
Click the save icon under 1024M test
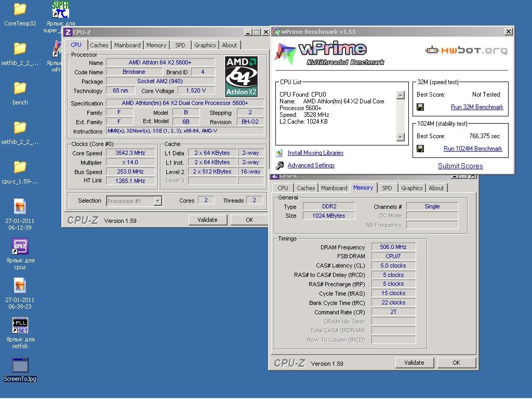pos(420,149)
